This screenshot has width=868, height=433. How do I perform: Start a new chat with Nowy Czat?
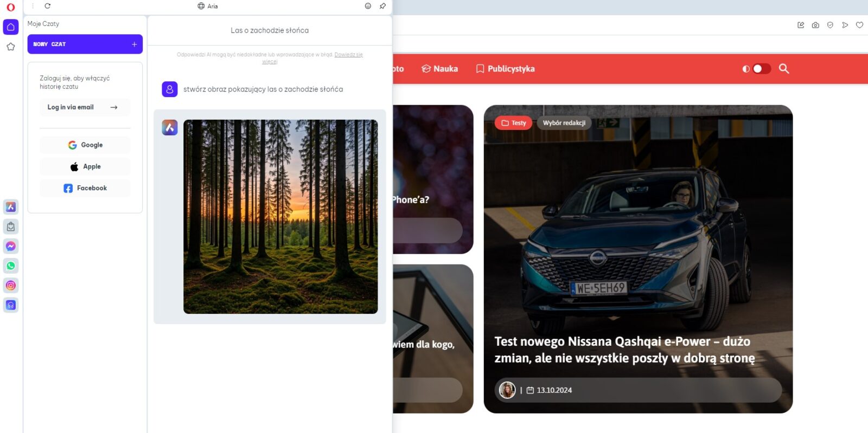pyautogui.click(x=85, y=44)
